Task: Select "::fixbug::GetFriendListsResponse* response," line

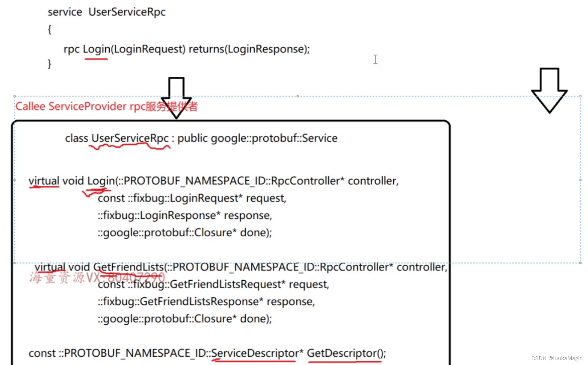Action: (206, 301)
